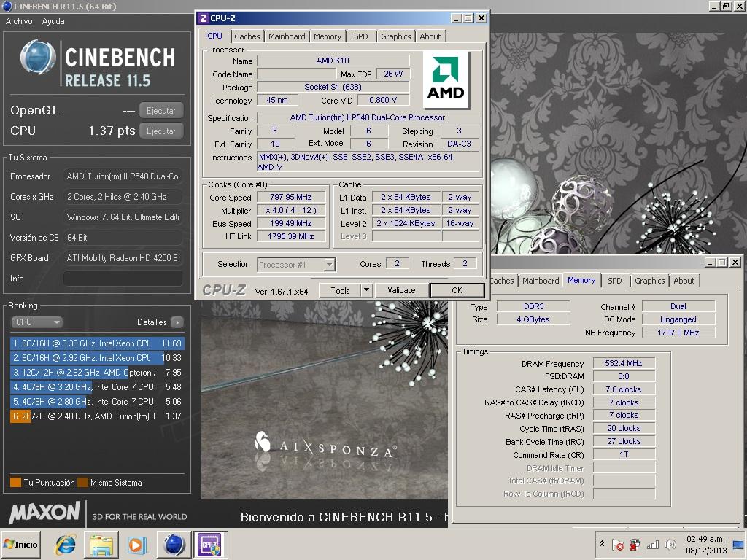The width and height of the screenshot is (747, 560).
Task: Open the CPU ranking dropdown
Action: 36,322
